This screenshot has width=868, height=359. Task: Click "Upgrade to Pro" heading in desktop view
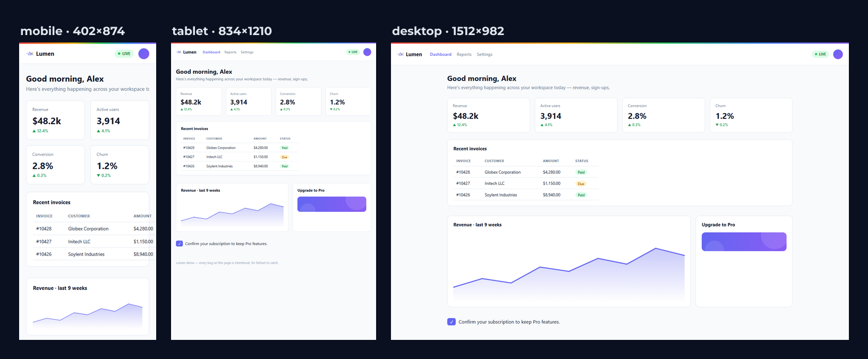click(718, 225)
